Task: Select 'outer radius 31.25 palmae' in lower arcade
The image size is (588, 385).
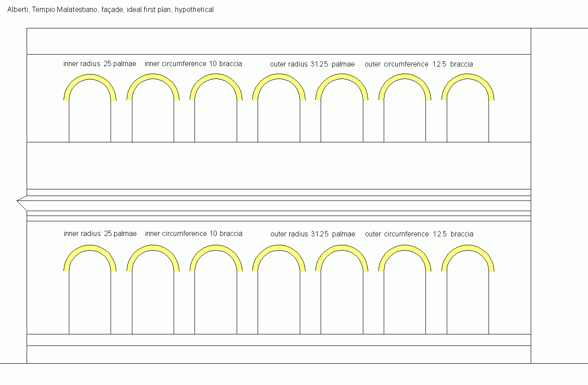Action: [313, 234]
